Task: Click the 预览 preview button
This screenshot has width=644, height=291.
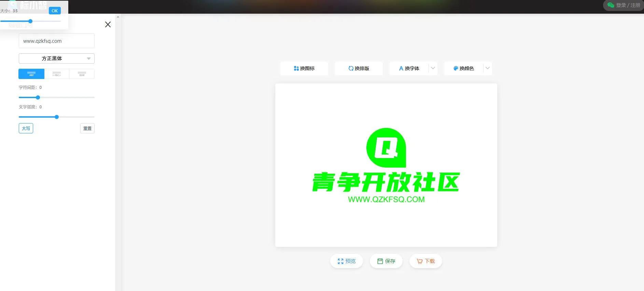Action: (347, 261)
